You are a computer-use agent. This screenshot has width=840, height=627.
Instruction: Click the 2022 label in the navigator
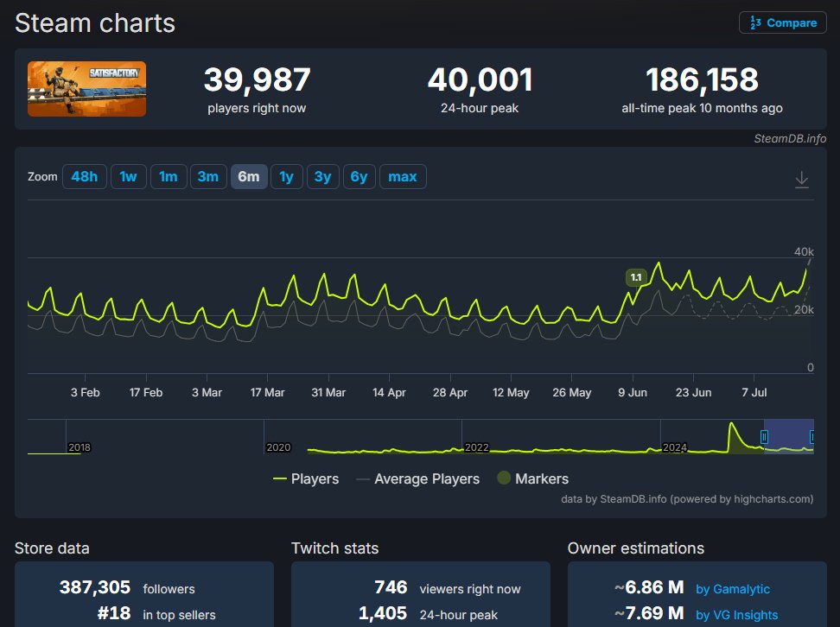point(477,447)
